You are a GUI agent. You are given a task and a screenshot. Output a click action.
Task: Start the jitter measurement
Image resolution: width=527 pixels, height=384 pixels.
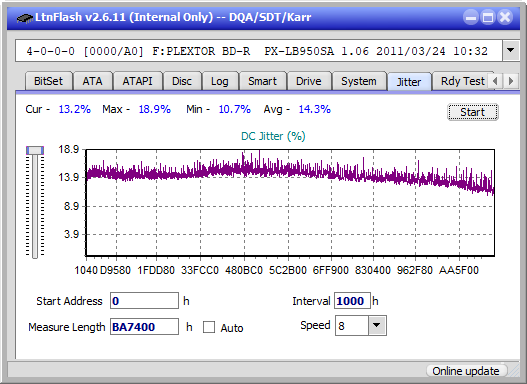(x=473, y=112)
